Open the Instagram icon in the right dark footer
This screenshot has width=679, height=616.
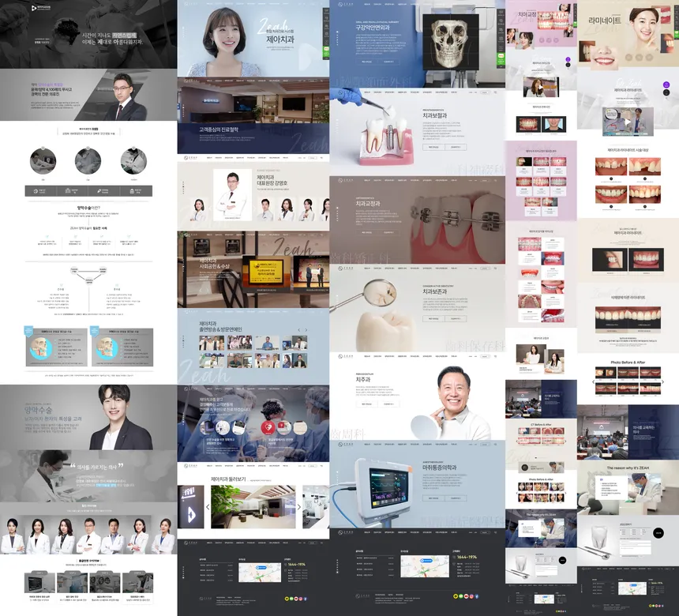[x=471, y=596]
